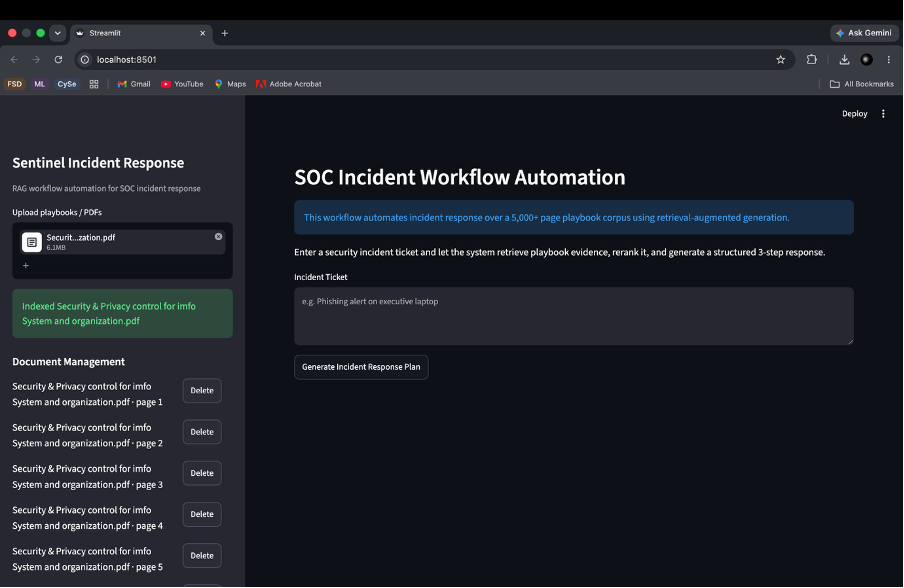904x588 pixels.
Task: Open a new browser tab
Action: point(225,33)
